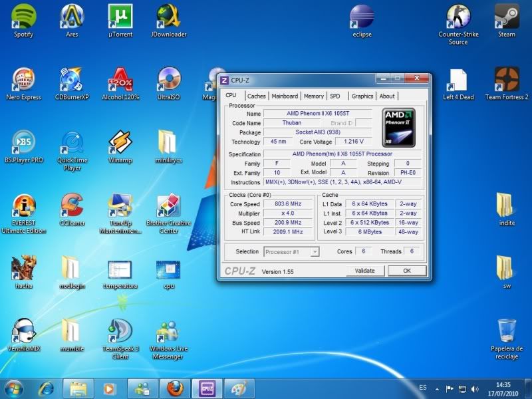The height and width of the screenshot is (399, 532).
Task: Open Firefox from the taskbar
Action: pyautogui.click(x=174, y=389)
